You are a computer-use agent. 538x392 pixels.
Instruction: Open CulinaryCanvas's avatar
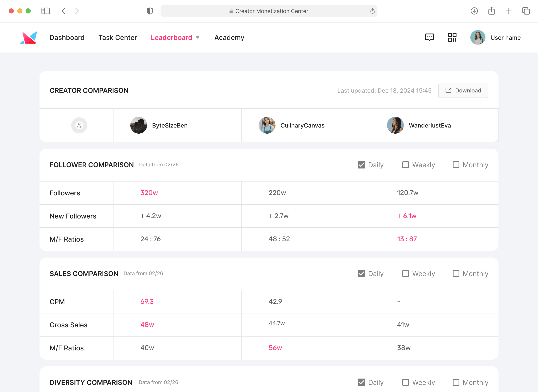click(x=267, y=125)
